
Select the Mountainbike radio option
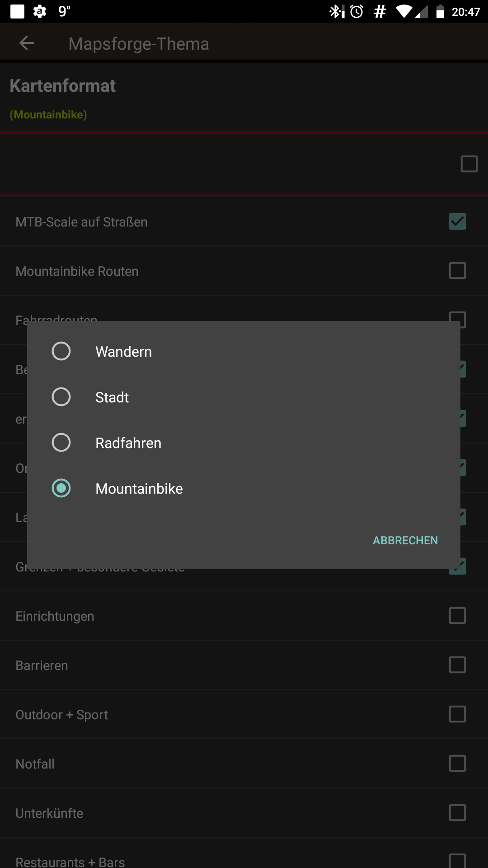click(61, 488)
